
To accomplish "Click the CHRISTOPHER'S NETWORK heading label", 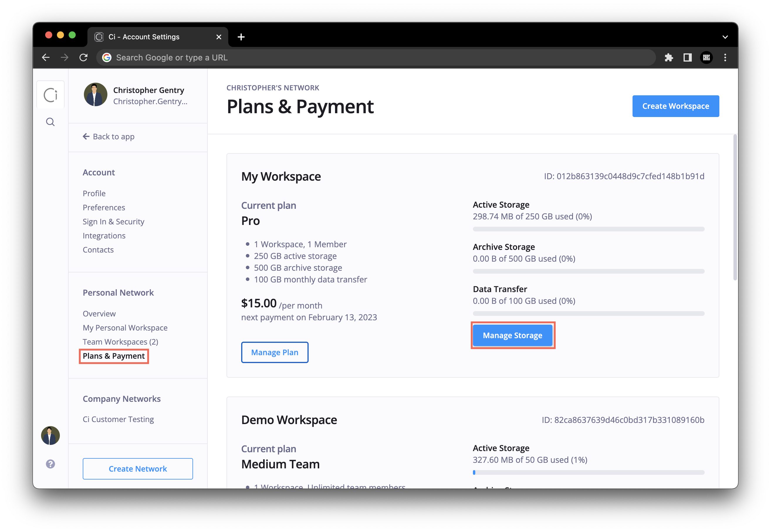I will [x=273, y=88].
